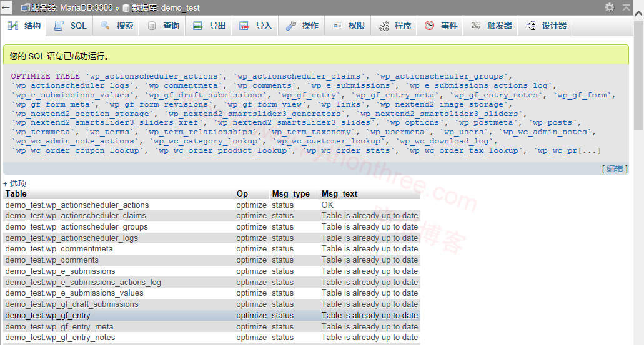This screenshot has height=345, width=644.
Task: Open the 权限 tab
Action: click(348, 26)
